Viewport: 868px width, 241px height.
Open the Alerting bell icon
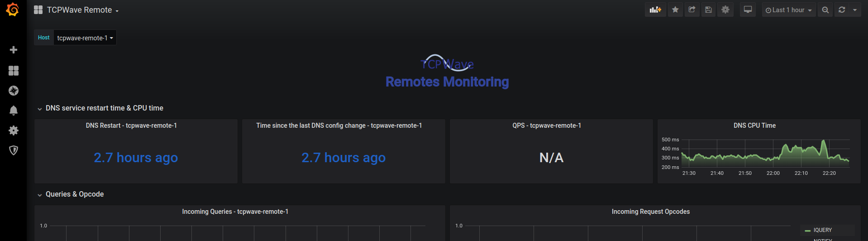pyautogui.click(x=14, y=111)
